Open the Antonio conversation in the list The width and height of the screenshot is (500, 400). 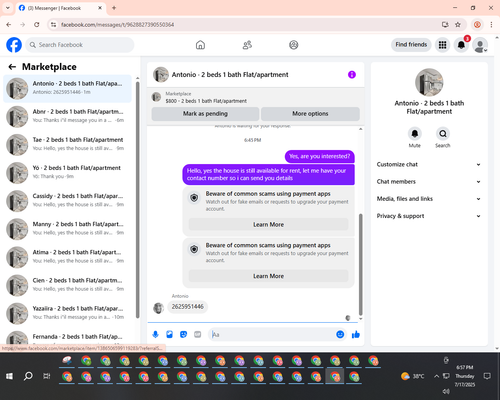pos(67,89)
